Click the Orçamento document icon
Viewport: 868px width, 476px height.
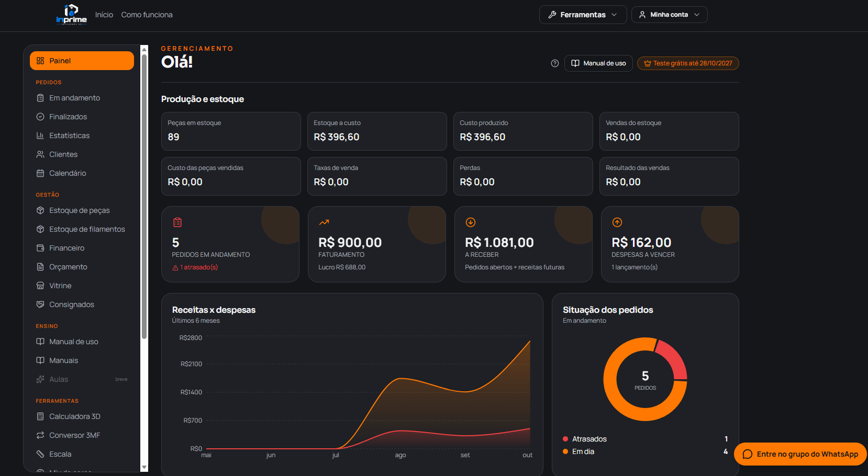(40, 267)
